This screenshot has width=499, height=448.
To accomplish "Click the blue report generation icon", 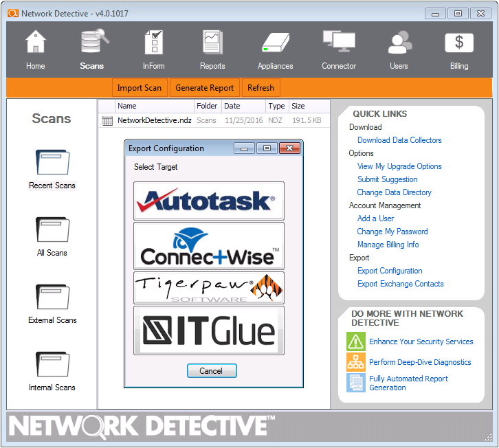I will 356,383.
